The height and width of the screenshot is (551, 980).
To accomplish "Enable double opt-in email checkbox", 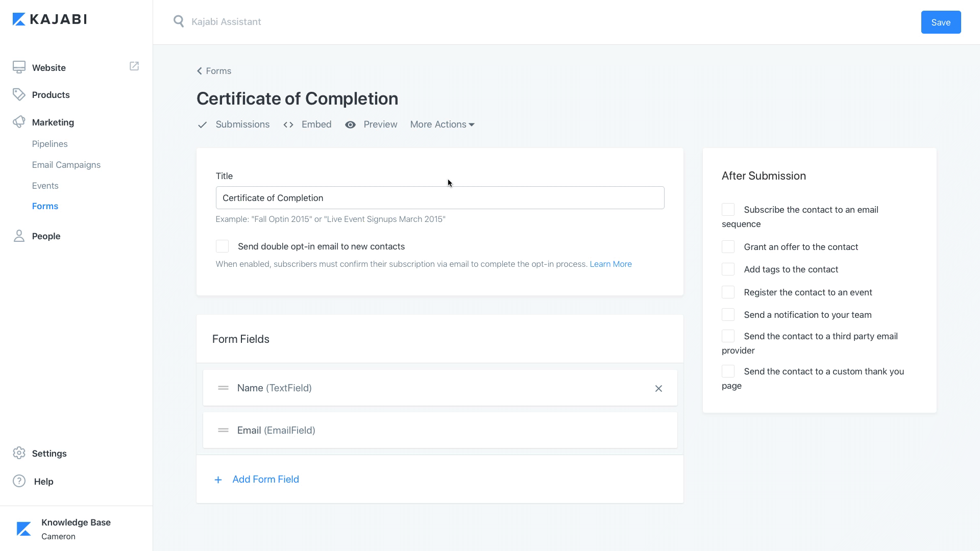I will click(222, 246).
